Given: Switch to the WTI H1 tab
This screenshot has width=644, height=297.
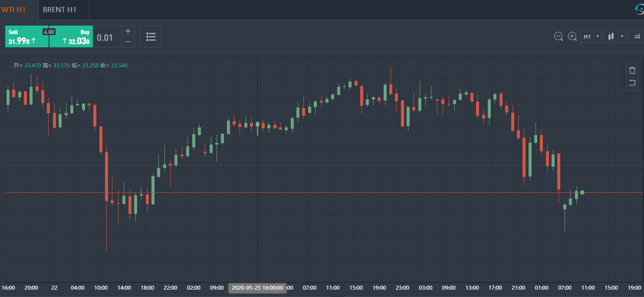Looking at the screenshot, I should tap(13, 10).
